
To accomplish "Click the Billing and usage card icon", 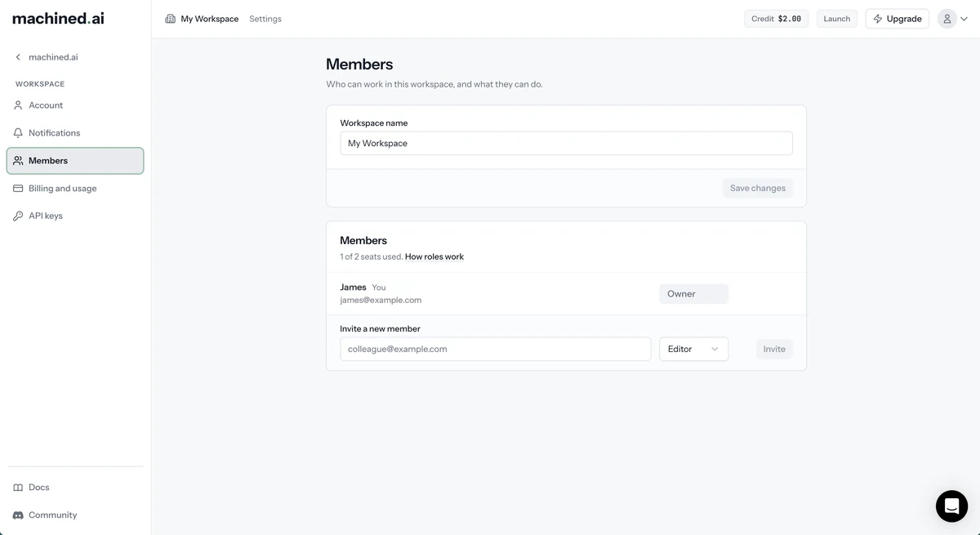I will [18, 189].
